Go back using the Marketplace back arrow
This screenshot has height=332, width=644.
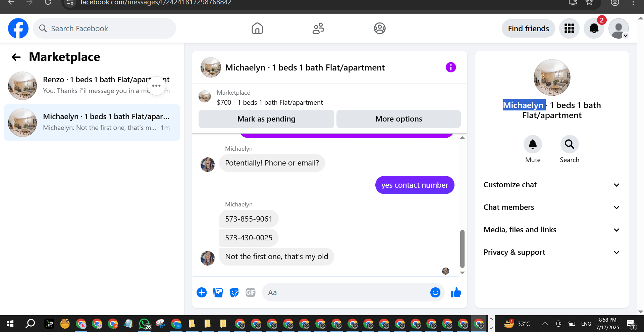(16, 57)
